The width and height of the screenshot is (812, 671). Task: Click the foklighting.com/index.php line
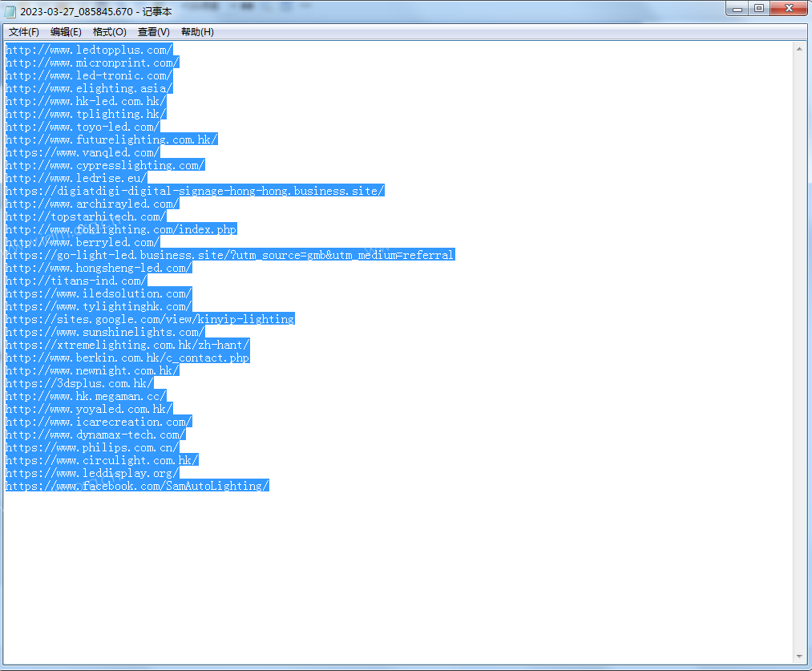coord(121,229)
